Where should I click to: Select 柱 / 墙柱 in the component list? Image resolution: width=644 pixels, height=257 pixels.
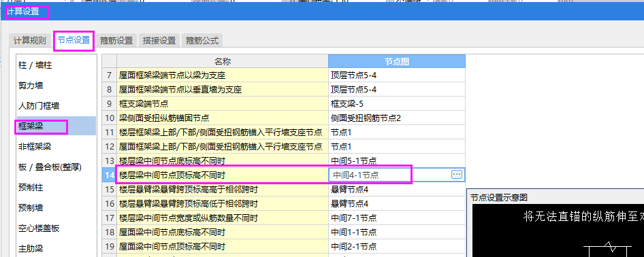coord(57,65)
